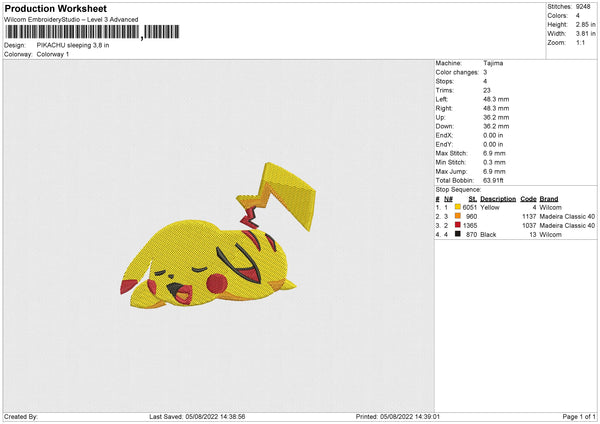Viewport: 600px width, 424px height.
Task: Click the "Design:" field label
Action: click(x=15, y=45)
